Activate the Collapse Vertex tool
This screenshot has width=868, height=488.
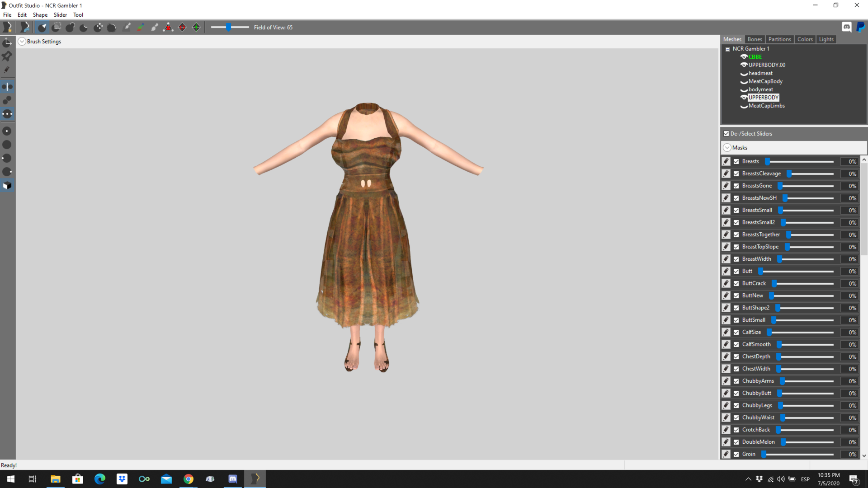coord(168,28)
